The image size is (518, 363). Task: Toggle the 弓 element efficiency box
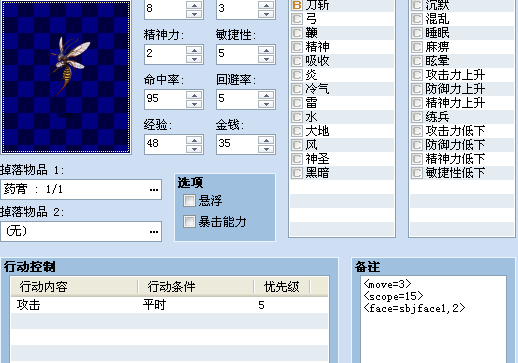[297, 19]
